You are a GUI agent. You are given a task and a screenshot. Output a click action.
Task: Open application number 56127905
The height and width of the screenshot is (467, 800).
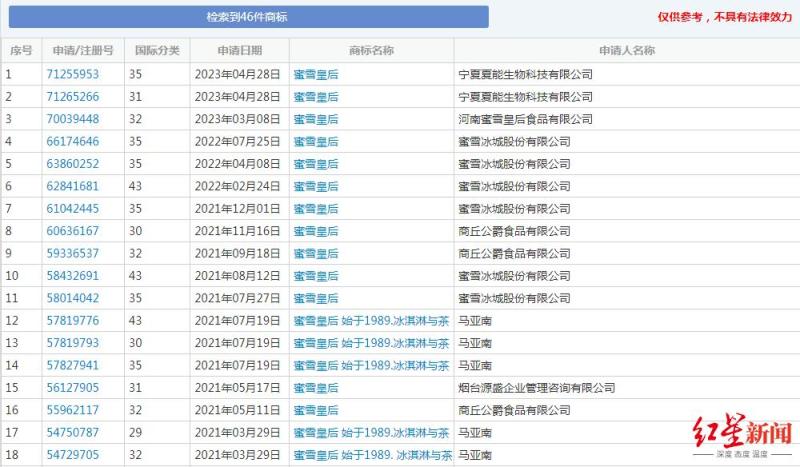72,388
